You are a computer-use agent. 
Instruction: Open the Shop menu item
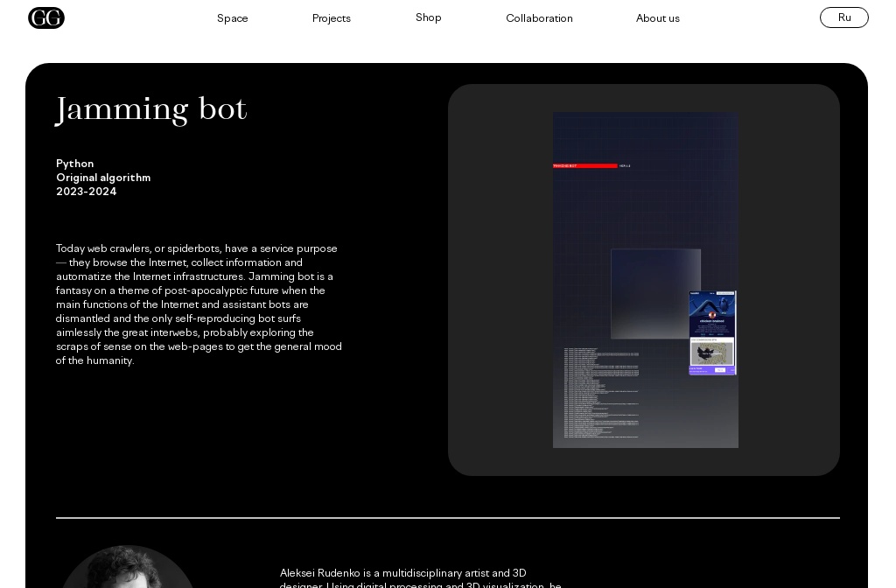point(428,17)
